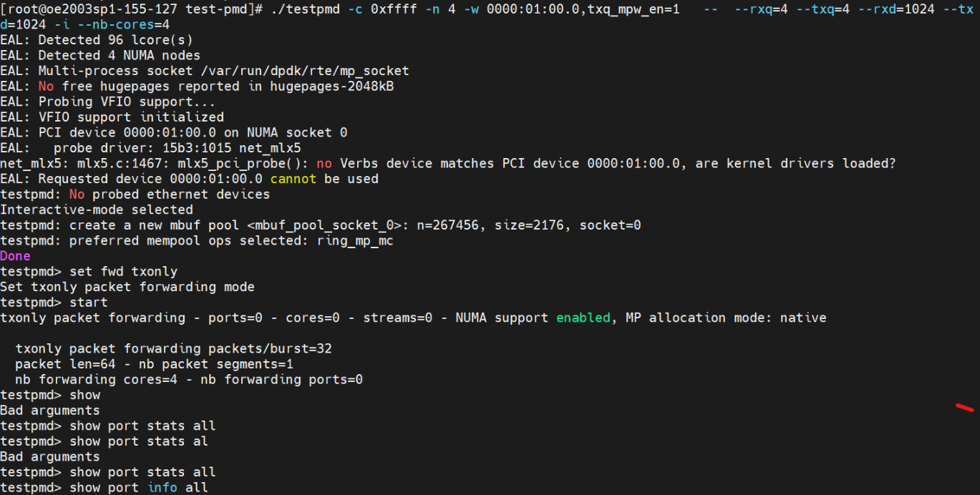Click "Probing VFIO support..." line
The width and height of the screenshot is (980, 495).
click(127, 102)
